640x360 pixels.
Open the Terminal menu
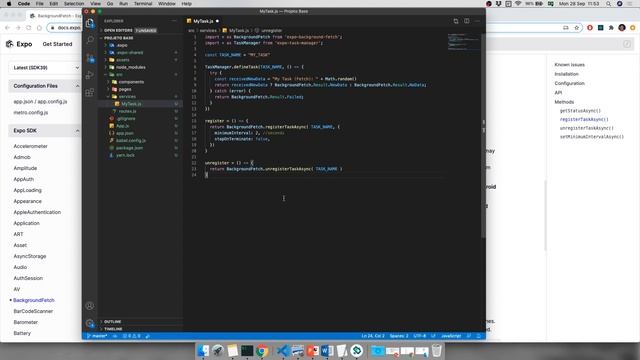(143, 4)
